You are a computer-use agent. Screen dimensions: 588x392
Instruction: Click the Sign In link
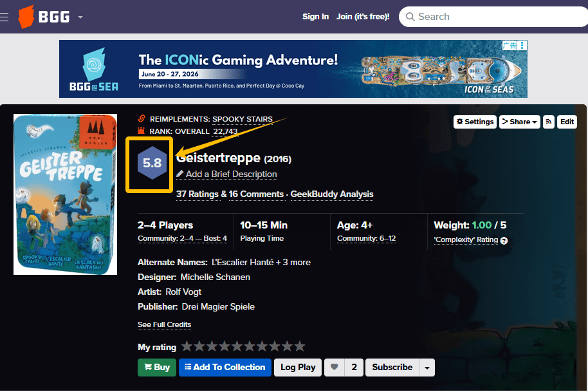pos(315,17)
